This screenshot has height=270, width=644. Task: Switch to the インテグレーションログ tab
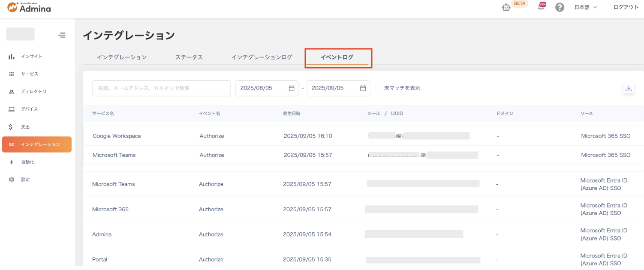262,57
